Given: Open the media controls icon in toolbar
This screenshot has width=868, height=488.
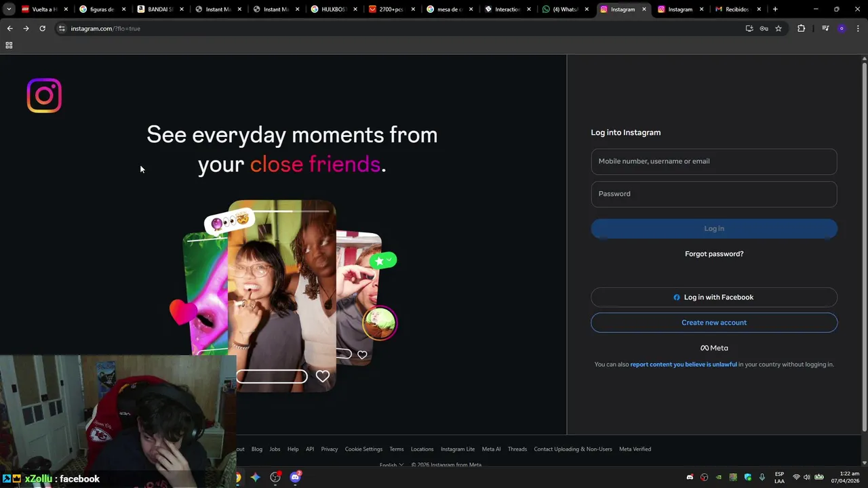Looking at the screenshot, I should click(825, 28).
